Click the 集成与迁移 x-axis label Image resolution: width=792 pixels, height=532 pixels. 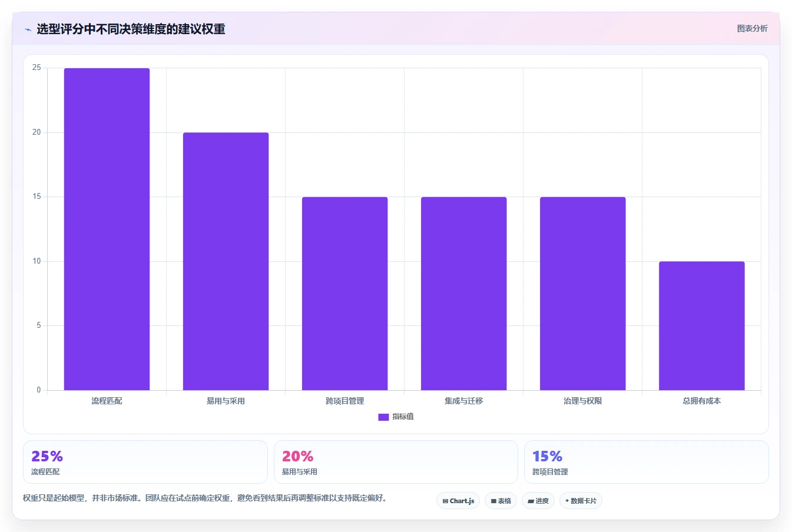click(464, 401)
